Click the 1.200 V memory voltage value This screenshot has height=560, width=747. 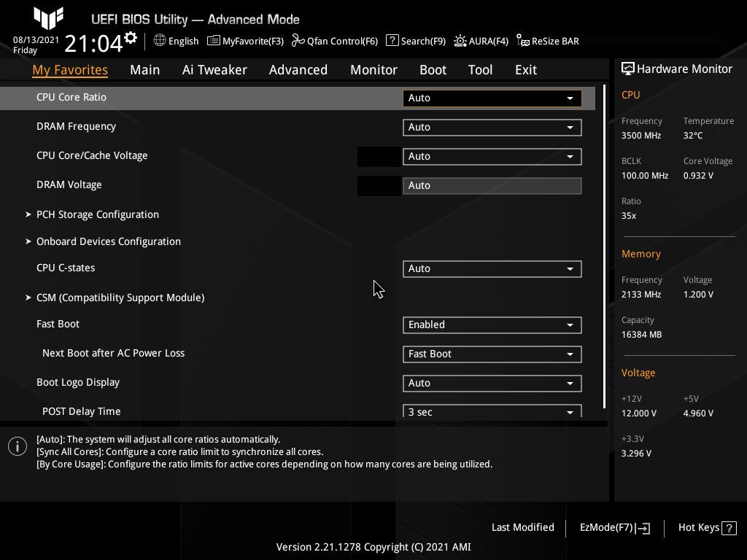tap(698, 295)
